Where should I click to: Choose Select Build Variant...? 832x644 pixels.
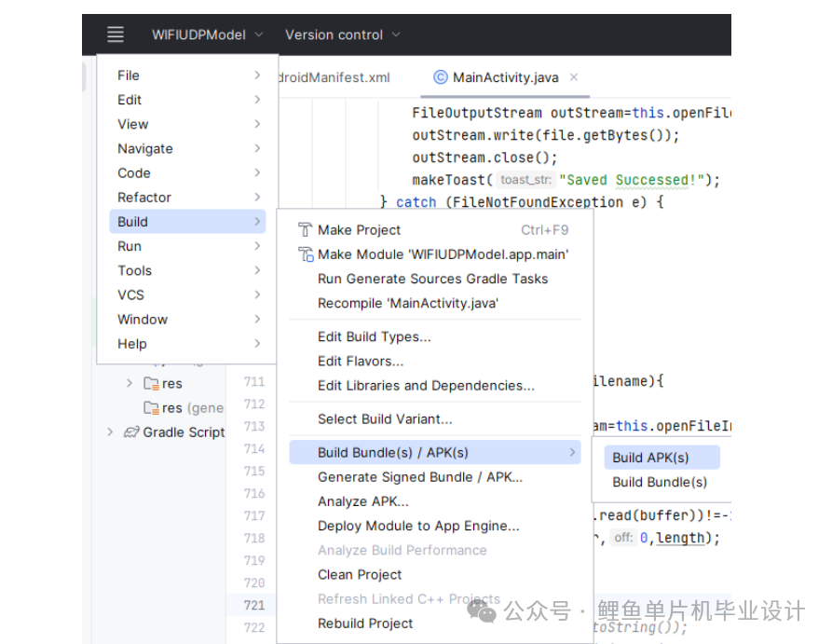(435, 418)
